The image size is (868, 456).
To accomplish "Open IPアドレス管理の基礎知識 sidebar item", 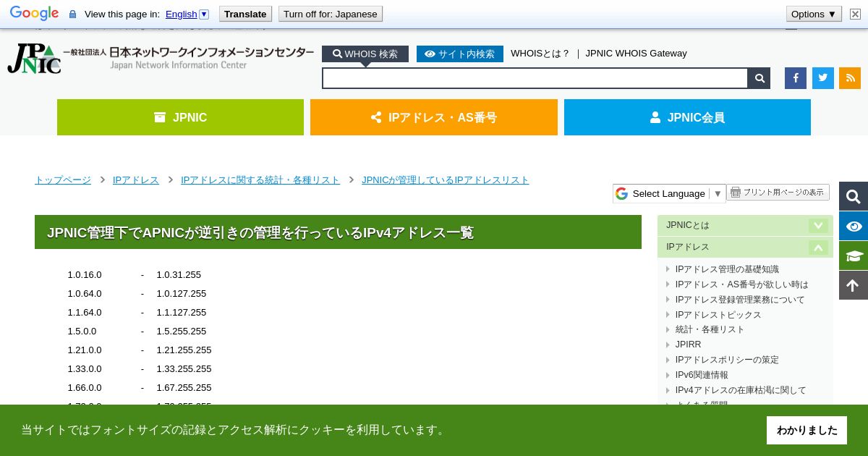I will click(727, 269).
